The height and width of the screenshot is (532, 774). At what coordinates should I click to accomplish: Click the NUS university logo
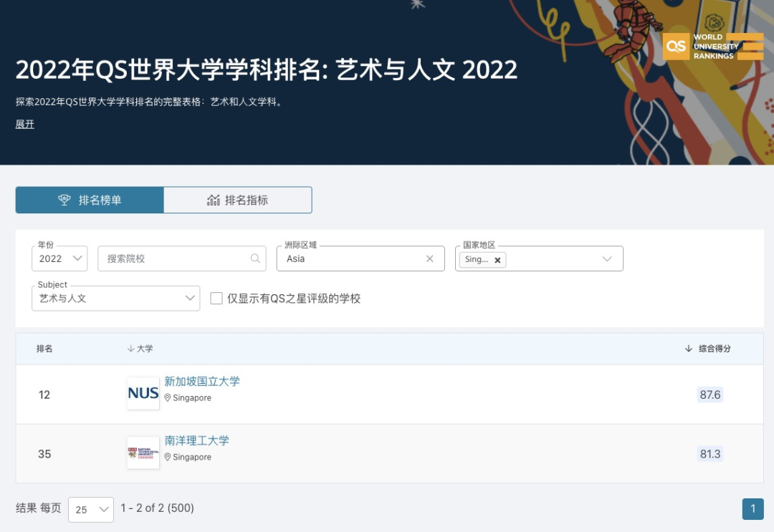pos(143,393)
